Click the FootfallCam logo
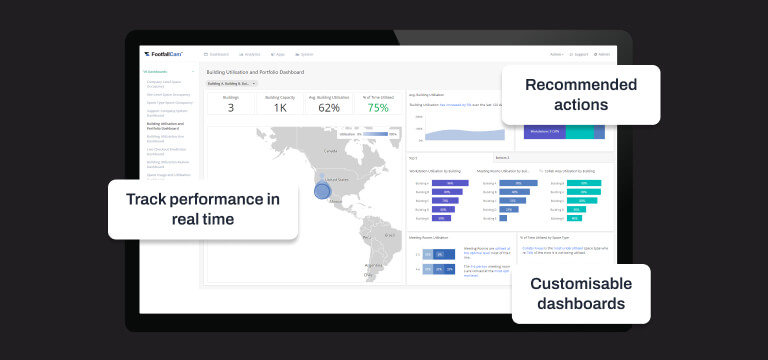Screen dimensions: 768x360 pyautogui.click(x=164, y=54)
